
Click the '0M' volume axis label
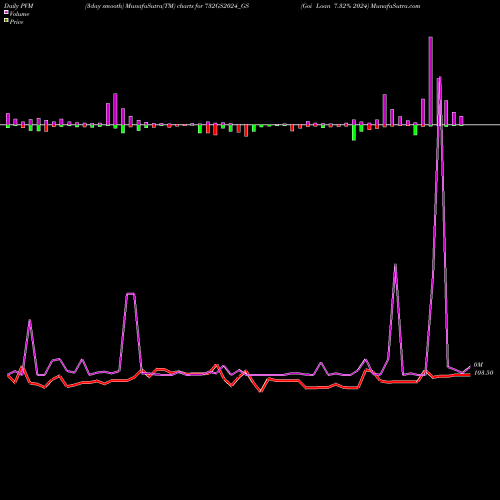point(478,365)
